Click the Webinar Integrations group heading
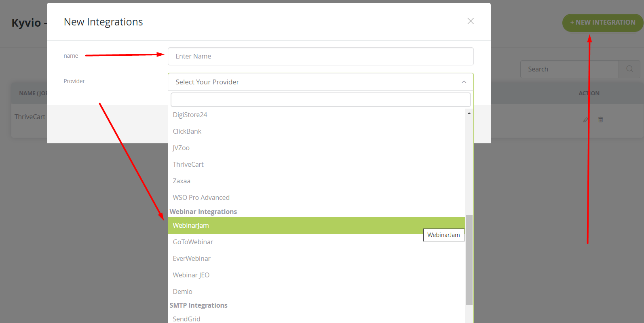This screenshot has height=323, width=644. 203,212
